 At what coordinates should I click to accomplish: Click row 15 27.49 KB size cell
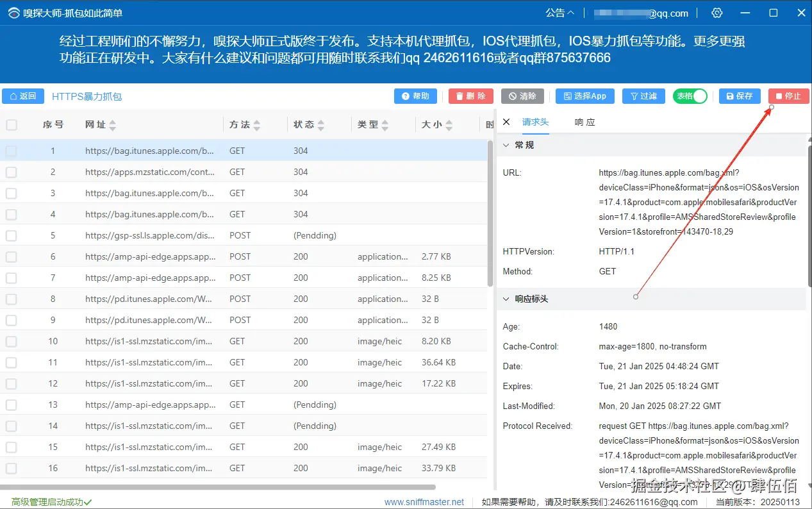click(439, 447)
